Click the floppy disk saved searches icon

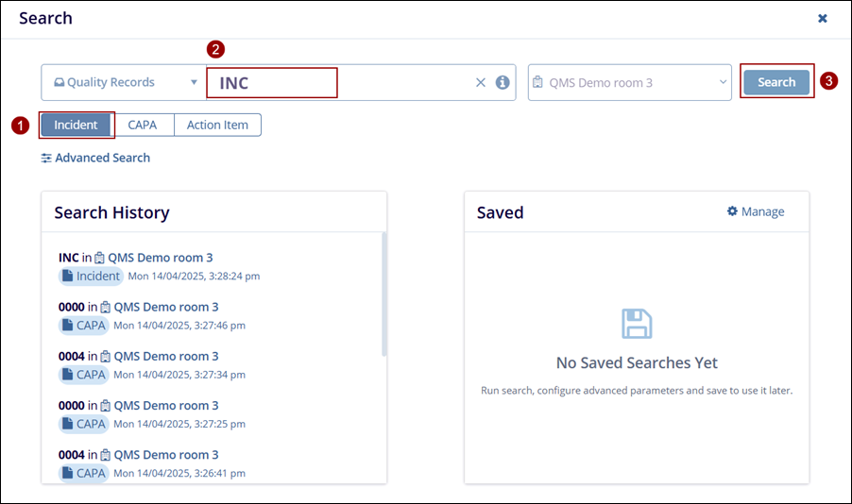[x=637, y=324]
